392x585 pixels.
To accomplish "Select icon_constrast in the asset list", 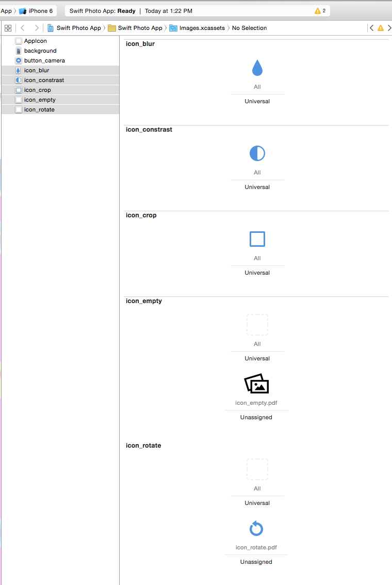I will click(60, 80).
